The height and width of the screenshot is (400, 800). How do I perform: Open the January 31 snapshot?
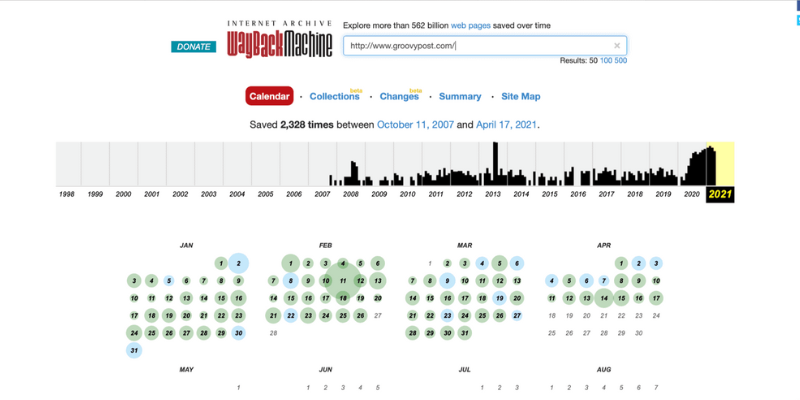click(x=134, y=351)
